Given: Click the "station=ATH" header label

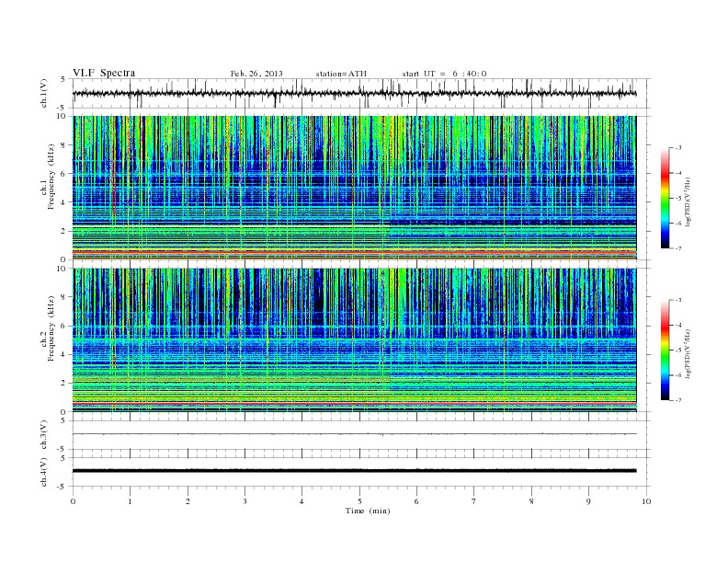Looking at the screenshot, I should (x=341, y=74).
